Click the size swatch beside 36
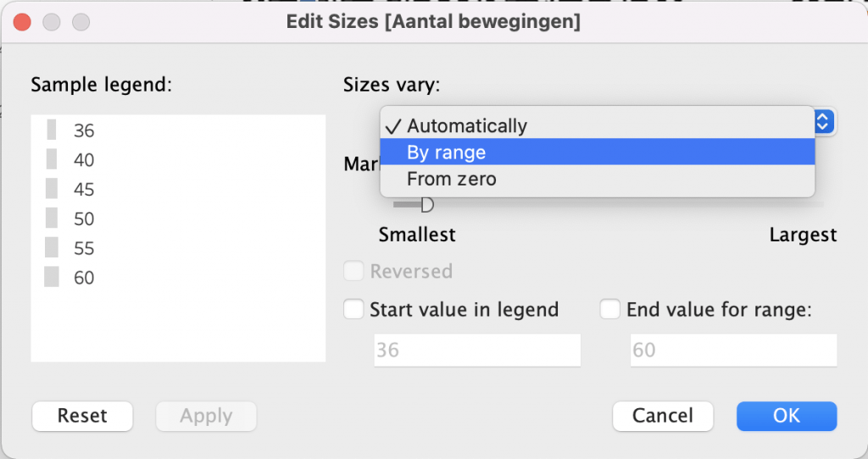The width and height of the screenshot is (868, 459). click(x=52, y=130)
